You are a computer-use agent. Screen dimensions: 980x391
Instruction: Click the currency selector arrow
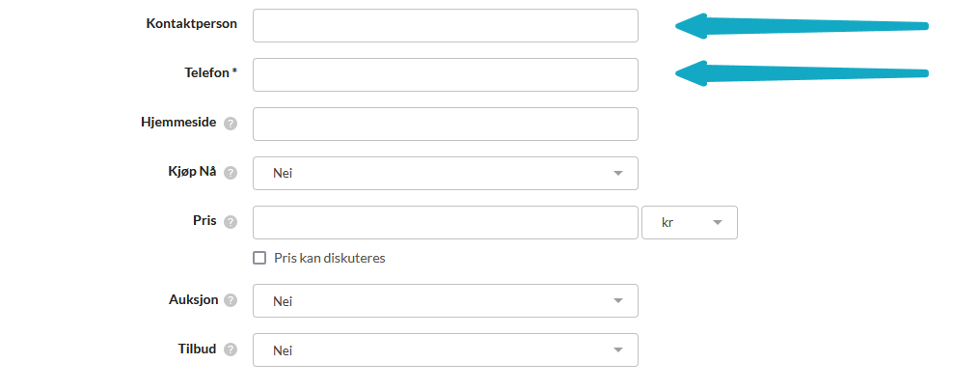coord(718,223)
